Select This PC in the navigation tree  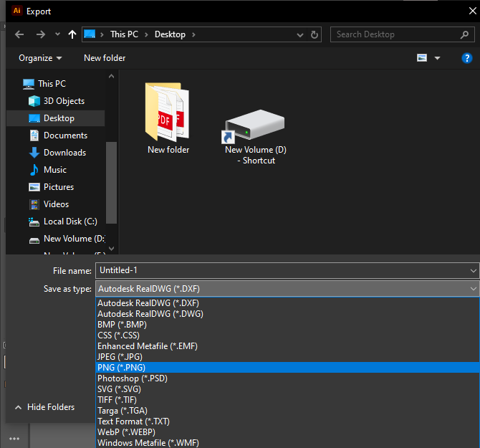coord(44,84)
